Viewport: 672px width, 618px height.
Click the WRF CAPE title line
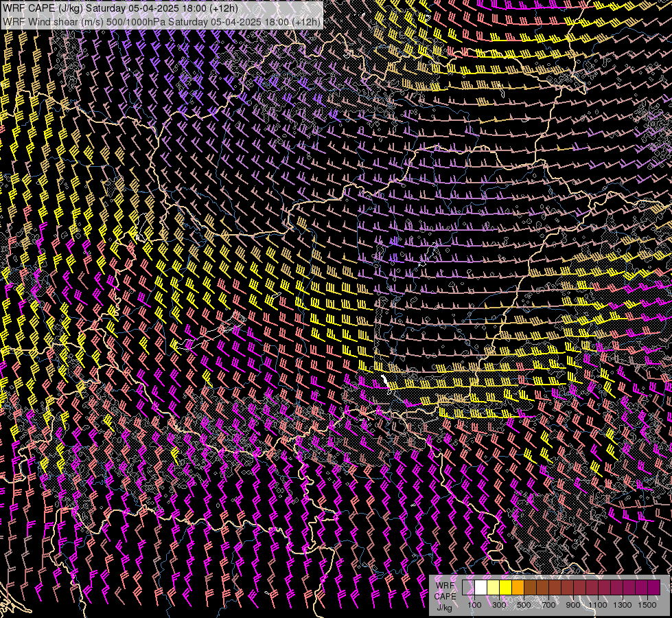[120, 8]
